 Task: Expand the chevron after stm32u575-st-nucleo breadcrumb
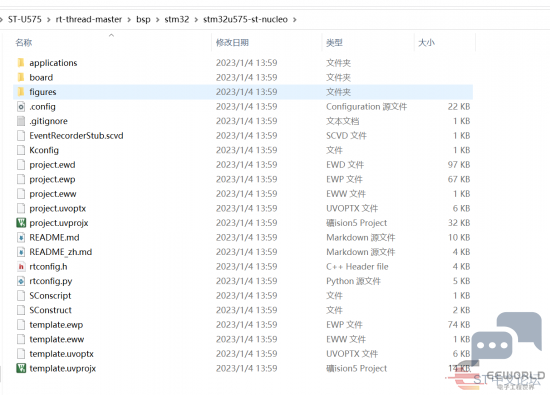(x=295, y=20)
